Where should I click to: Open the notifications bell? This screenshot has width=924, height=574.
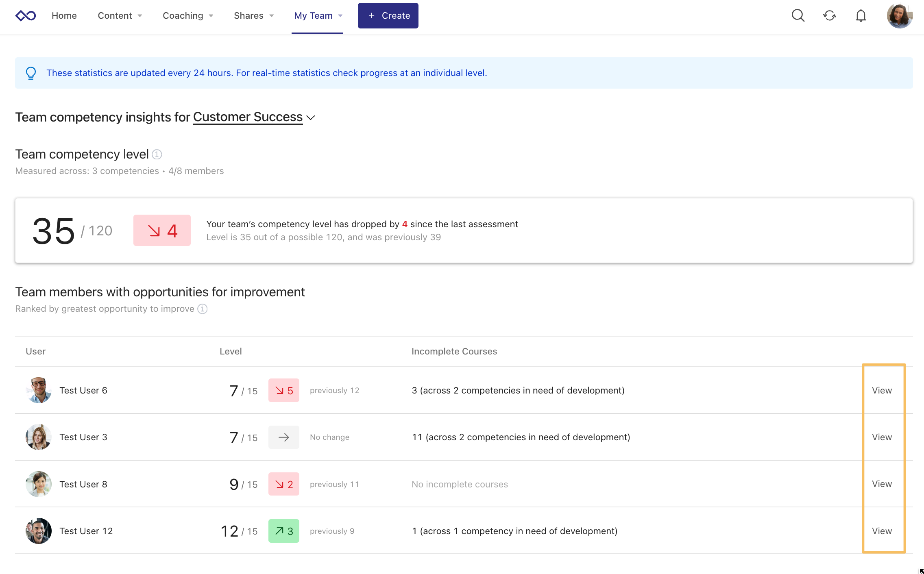(861, 16)
